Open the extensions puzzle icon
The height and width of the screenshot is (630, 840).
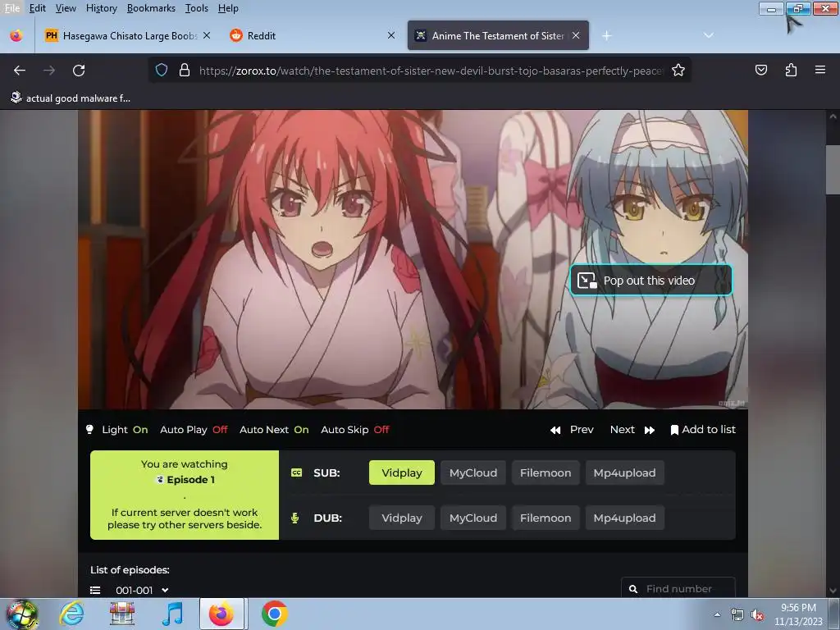[x=791, y=71]
